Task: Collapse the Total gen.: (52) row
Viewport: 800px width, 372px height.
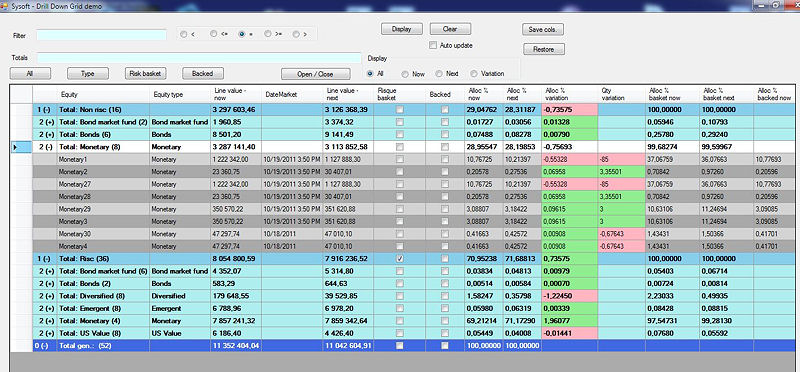Action: (45, 345)
